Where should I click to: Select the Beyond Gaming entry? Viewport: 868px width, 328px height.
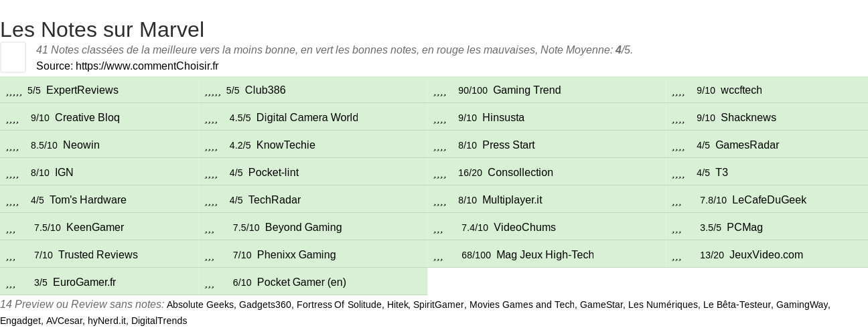(x=313, y=227)
